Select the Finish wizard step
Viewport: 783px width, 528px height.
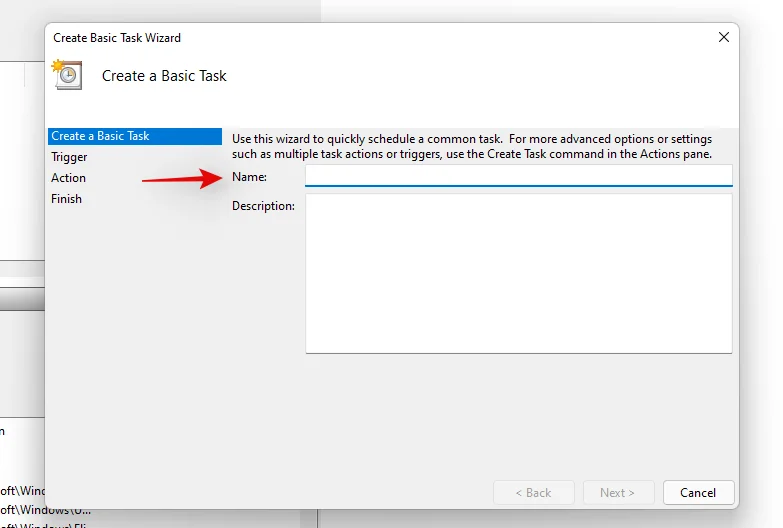[x=66, y=199]
